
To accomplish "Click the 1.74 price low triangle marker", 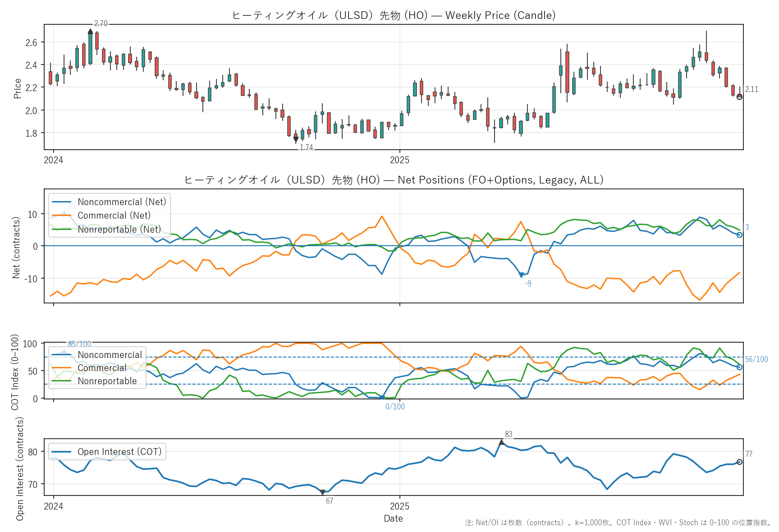I will coord(296,140).
